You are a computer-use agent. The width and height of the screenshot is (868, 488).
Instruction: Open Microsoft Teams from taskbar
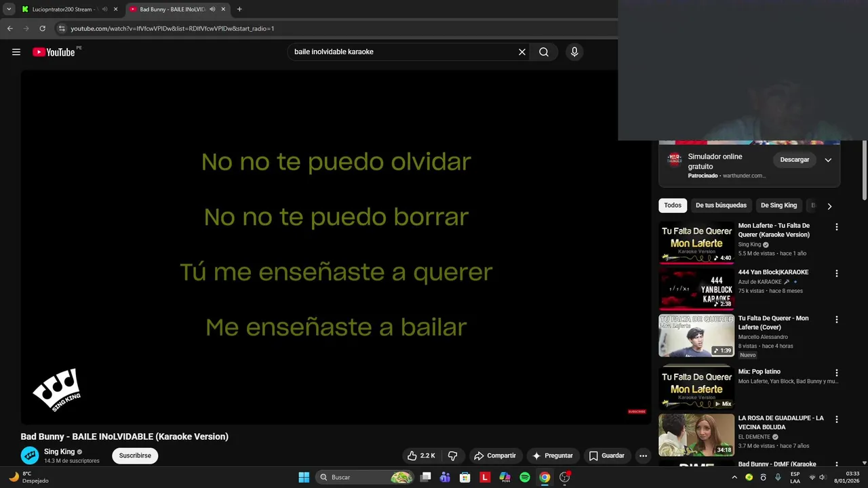click(445, 477)
